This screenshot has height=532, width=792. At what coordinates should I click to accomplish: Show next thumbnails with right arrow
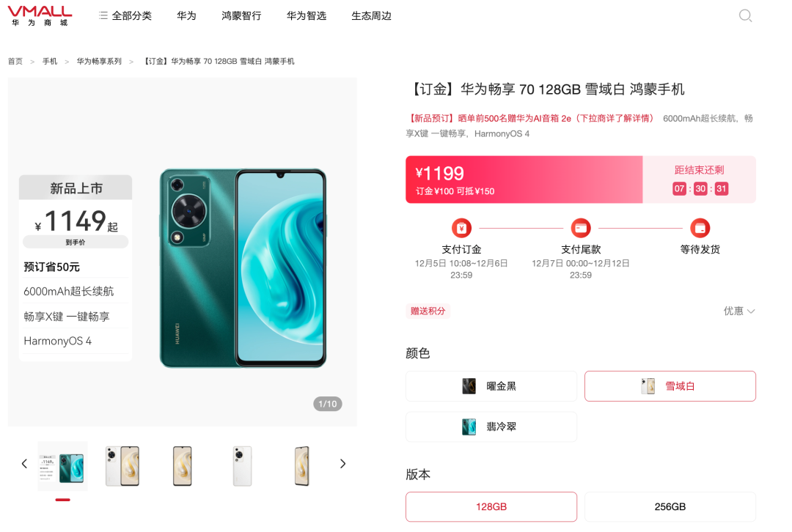342,463
